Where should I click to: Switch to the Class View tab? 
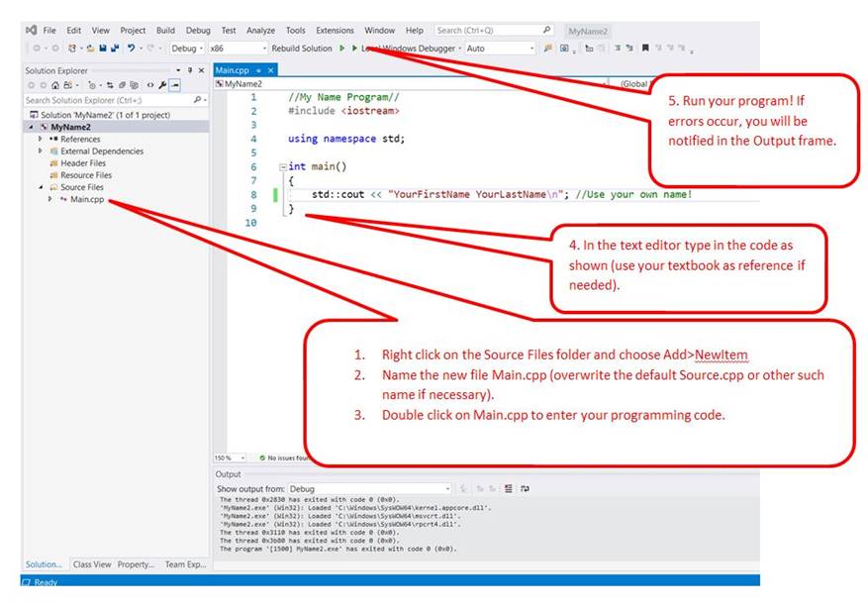[92, 564]
